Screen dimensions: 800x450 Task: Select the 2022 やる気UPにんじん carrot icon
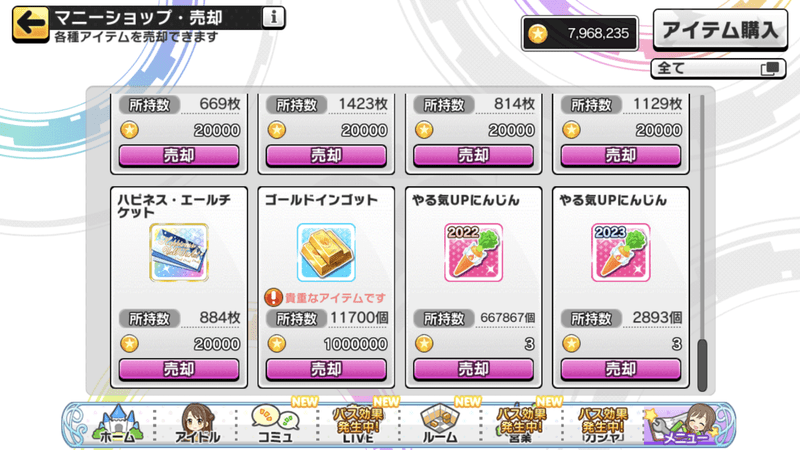click(473, 253)
